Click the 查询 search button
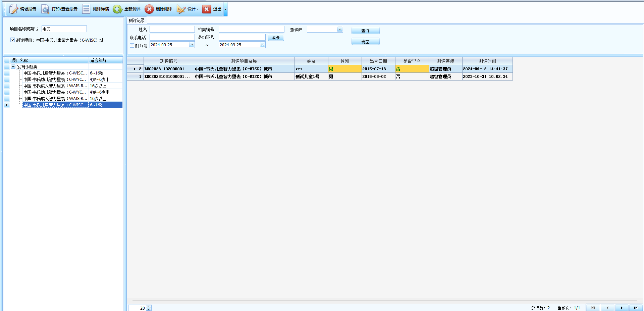This screenshot has height=311, width=644. (x=365, y=31)
